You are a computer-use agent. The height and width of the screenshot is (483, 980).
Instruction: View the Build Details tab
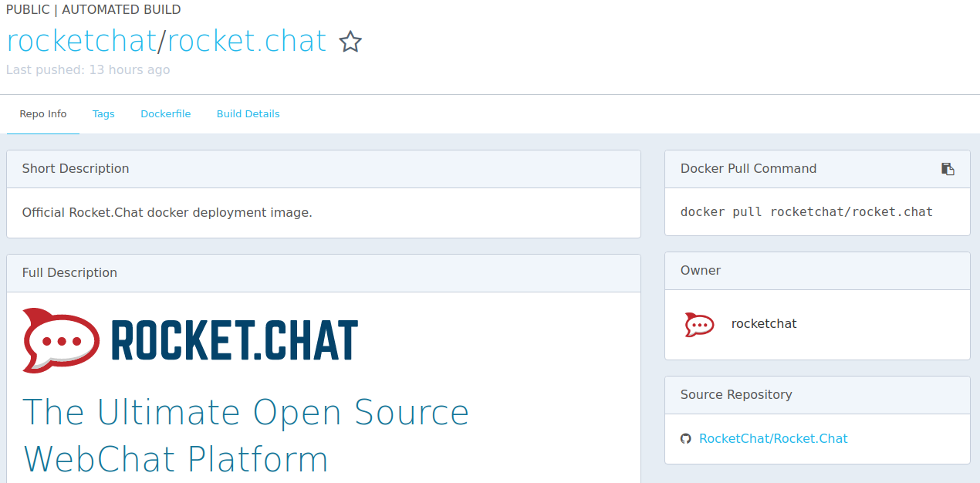pos(248,114)
